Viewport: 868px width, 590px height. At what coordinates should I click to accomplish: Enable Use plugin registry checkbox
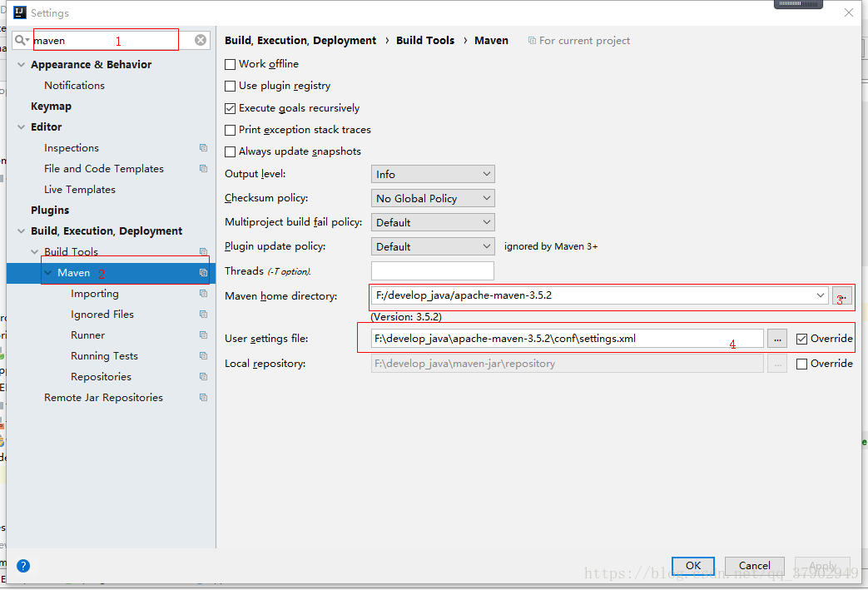point(231,86)
